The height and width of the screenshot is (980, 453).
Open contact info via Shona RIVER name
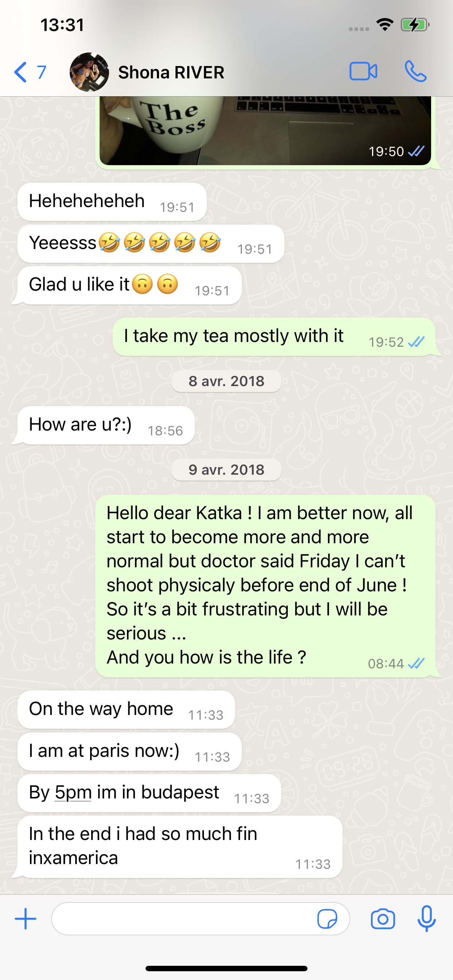pyautogui.click(x=171, y=72)
